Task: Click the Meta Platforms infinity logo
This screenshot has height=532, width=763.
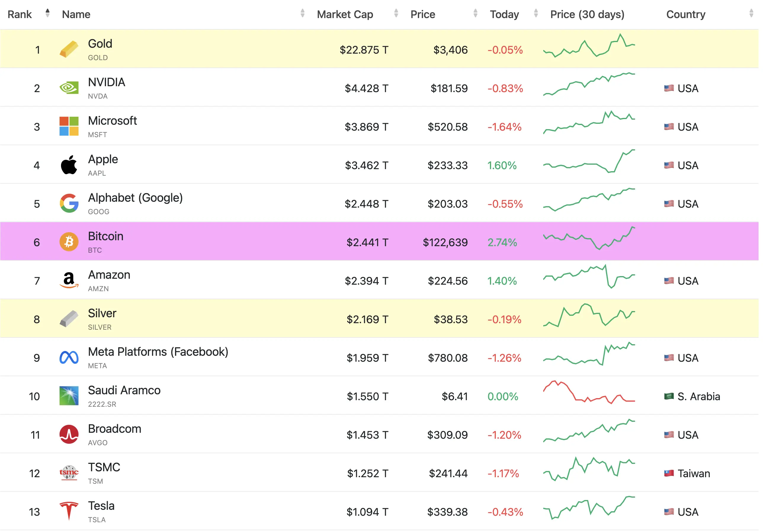Action: (69, 357)
